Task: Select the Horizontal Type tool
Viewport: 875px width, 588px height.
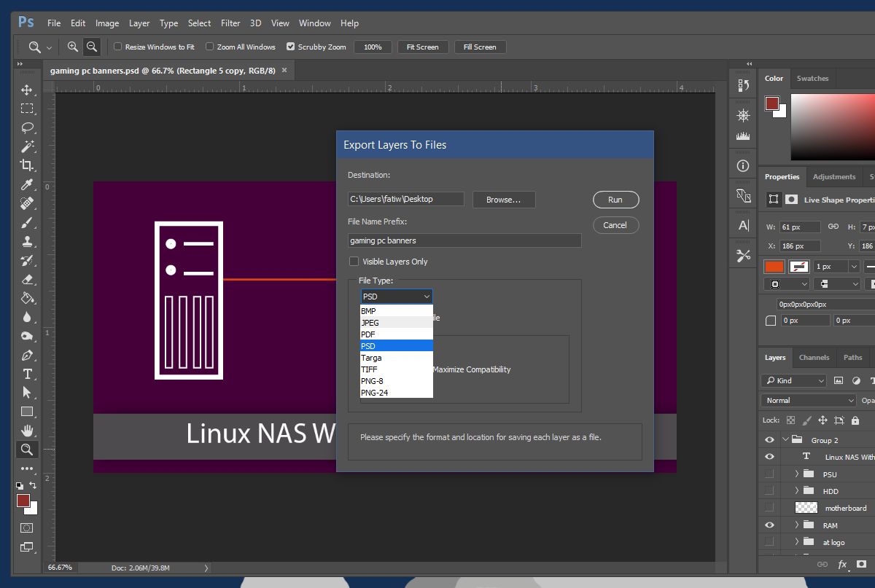Action: click(27, 374)
